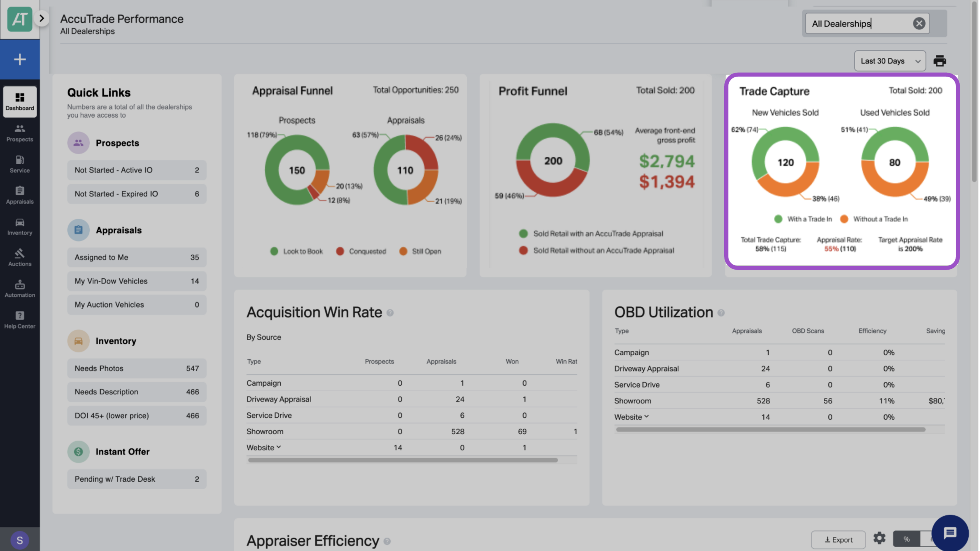Viewport: 980px width, 551px height.
Task: Open Not Started - Active IO link
Action: coord(137,170)
